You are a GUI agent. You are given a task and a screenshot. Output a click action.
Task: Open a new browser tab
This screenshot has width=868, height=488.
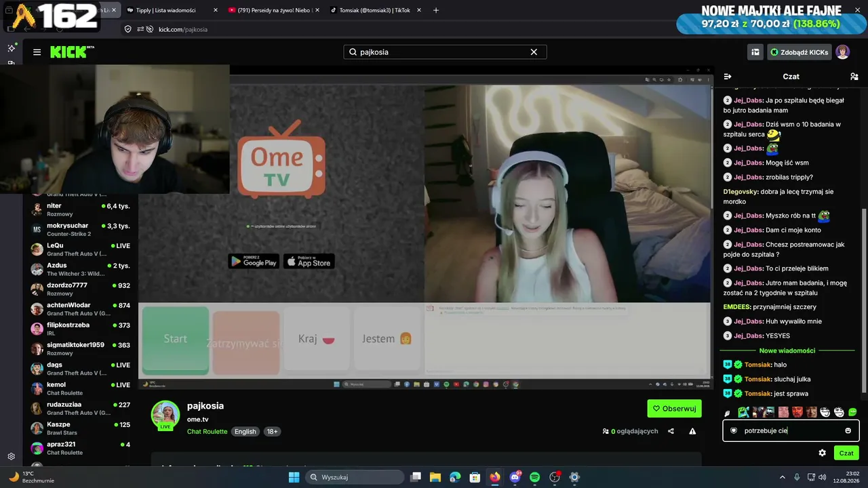tap(436, 10)
